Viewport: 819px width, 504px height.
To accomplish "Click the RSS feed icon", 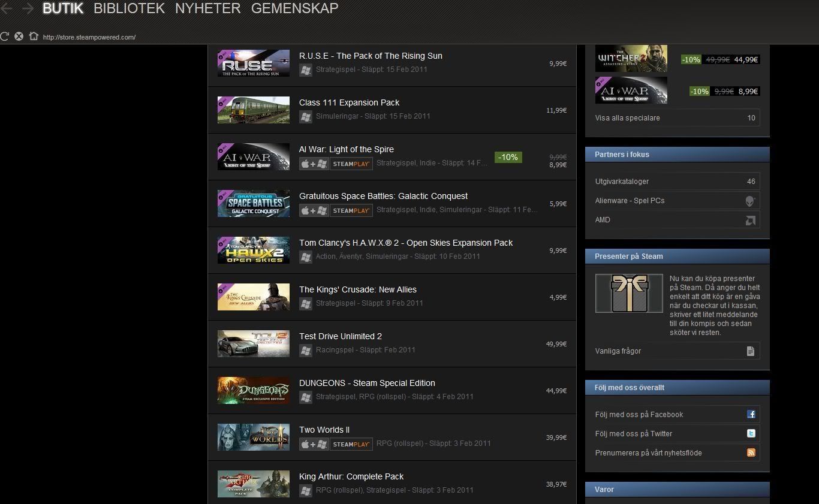I will pos(751,452).
